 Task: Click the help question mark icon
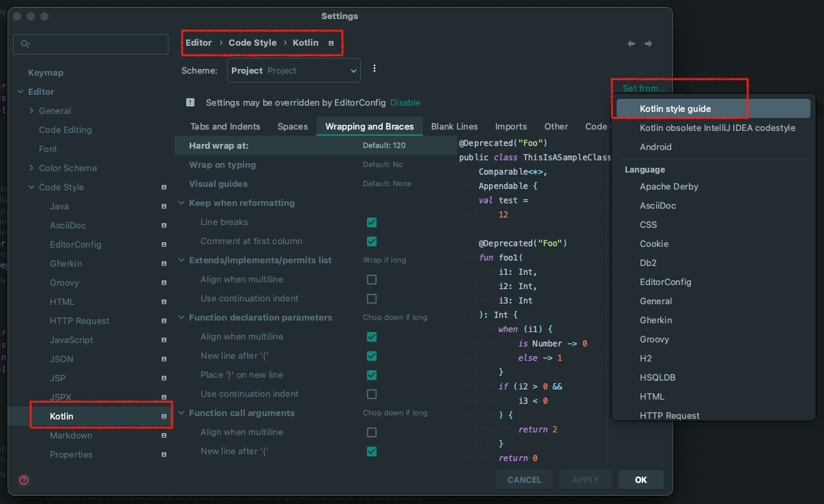pos(24,480)
